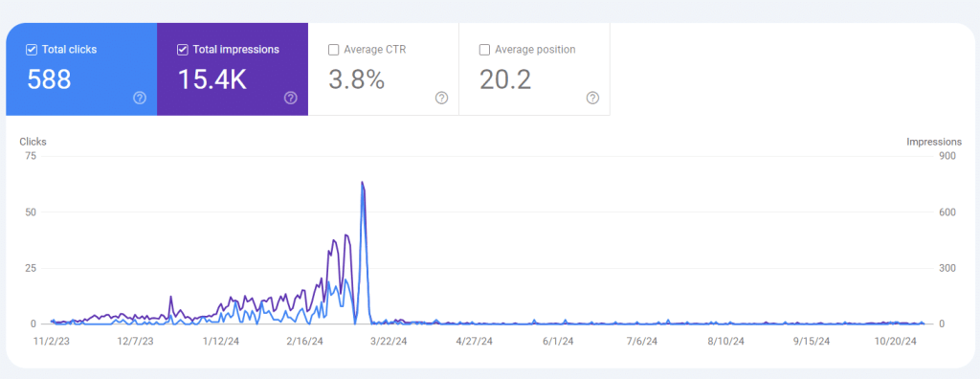Open help icon on Total impressions card

[291, 98]
